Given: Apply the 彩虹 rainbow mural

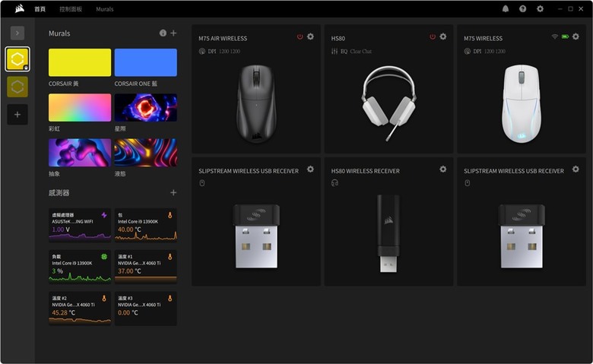Looking at the screenshot, I should [80, 108].
